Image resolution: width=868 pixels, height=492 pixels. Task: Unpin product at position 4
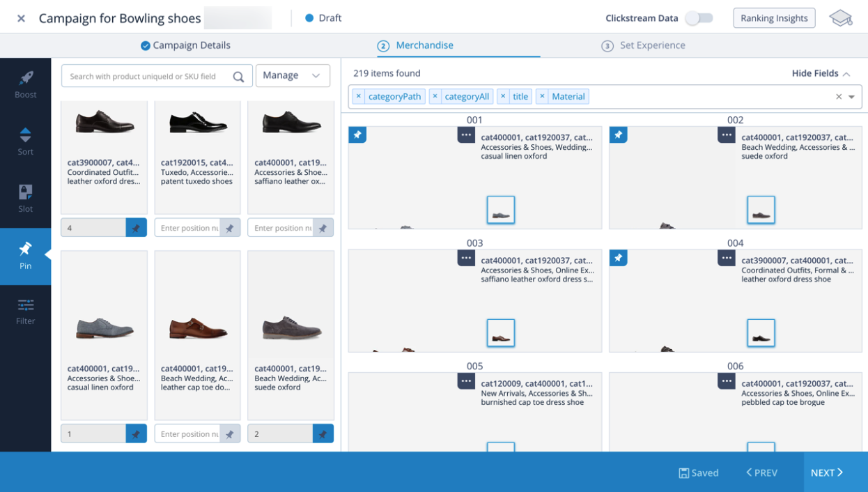[136, 228]
